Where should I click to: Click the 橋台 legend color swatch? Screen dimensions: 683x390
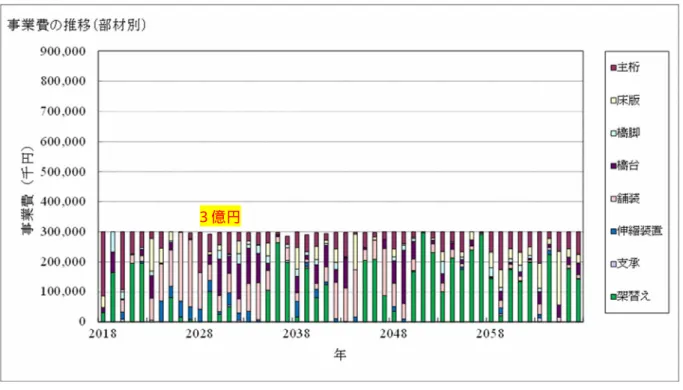[x=613, y=166]
